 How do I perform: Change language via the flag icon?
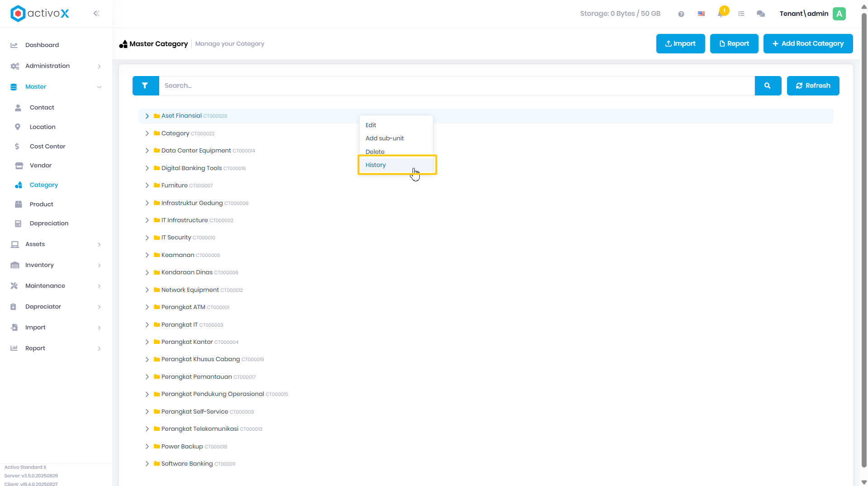701,14
